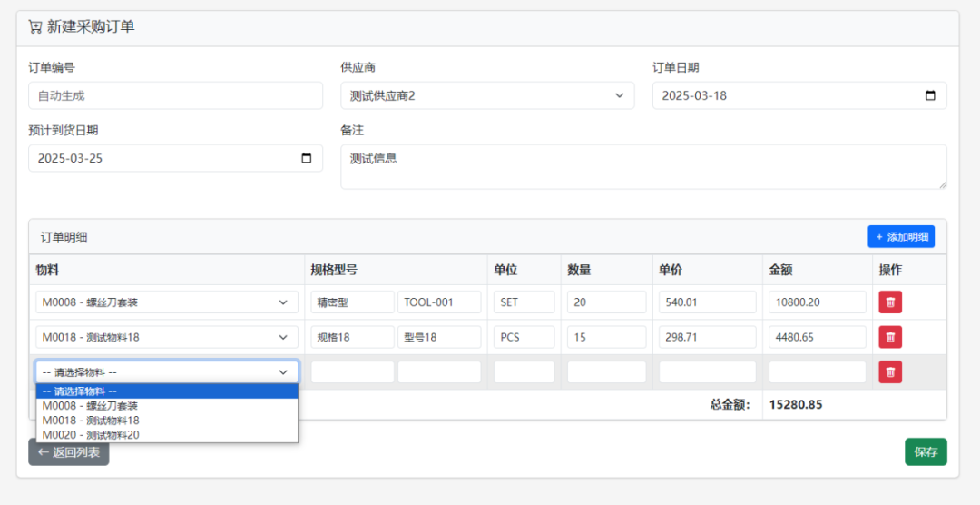Delete the empty third detail row
Screen dimensions: 980x505
pos(890,372)
